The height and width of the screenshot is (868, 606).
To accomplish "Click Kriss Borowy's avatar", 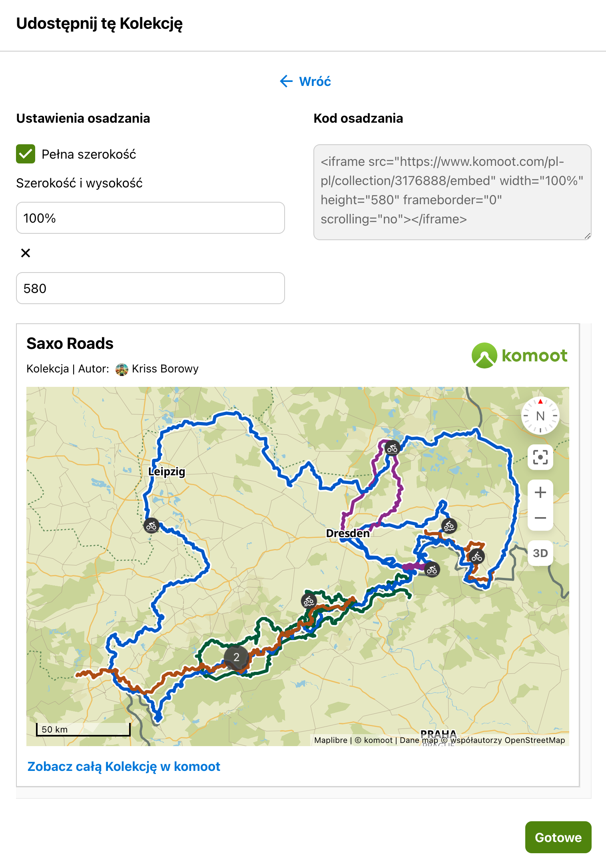I will coord(122,369).
